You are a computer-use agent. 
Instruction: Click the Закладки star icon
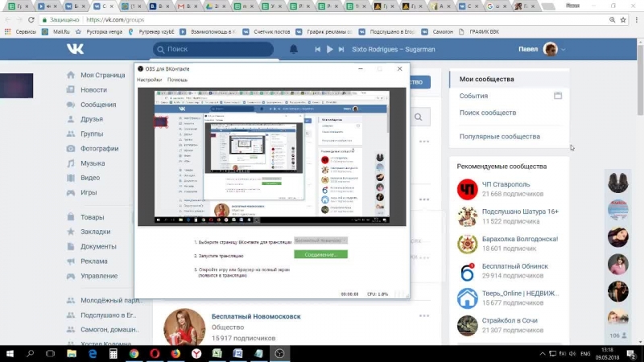tap(71, 232)
